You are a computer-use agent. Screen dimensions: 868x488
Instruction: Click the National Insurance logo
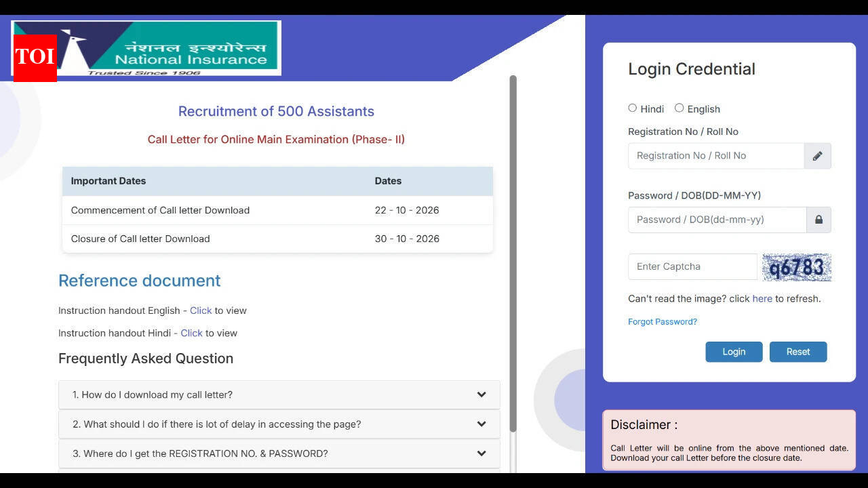(146, 48)
